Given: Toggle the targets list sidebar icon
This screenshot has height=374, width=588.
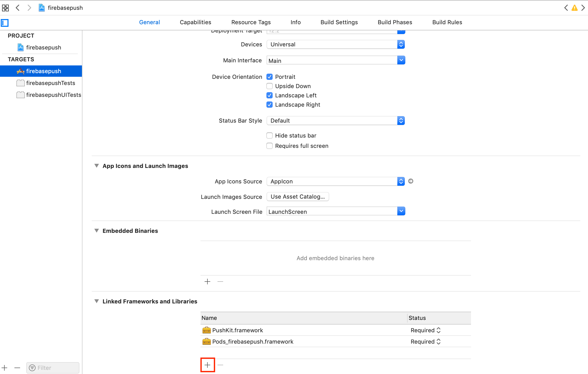Looking at the screenshot, I should coord(5,23).
